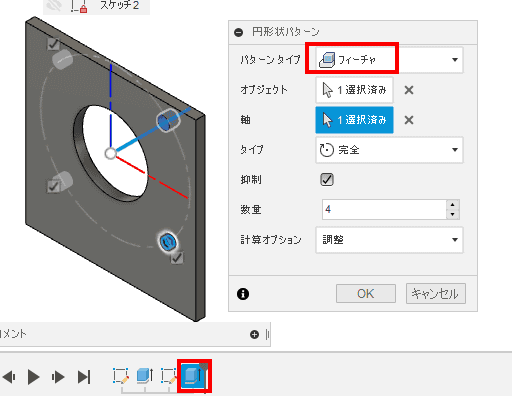Clear the オブジェクト selection
The width and height of the screenshot is (512, 396).
pos(409,90)
